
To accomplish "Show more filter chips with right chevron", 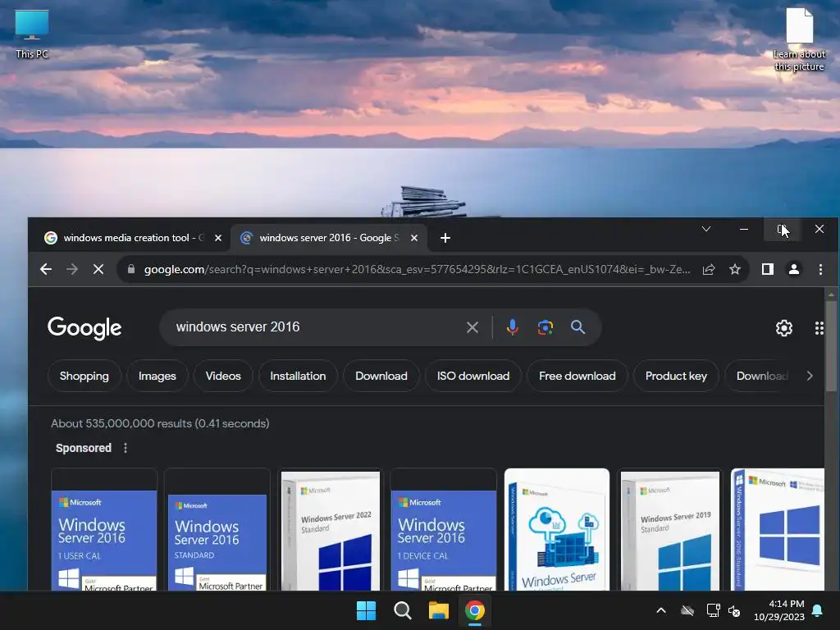I will [x=810, y=376].
